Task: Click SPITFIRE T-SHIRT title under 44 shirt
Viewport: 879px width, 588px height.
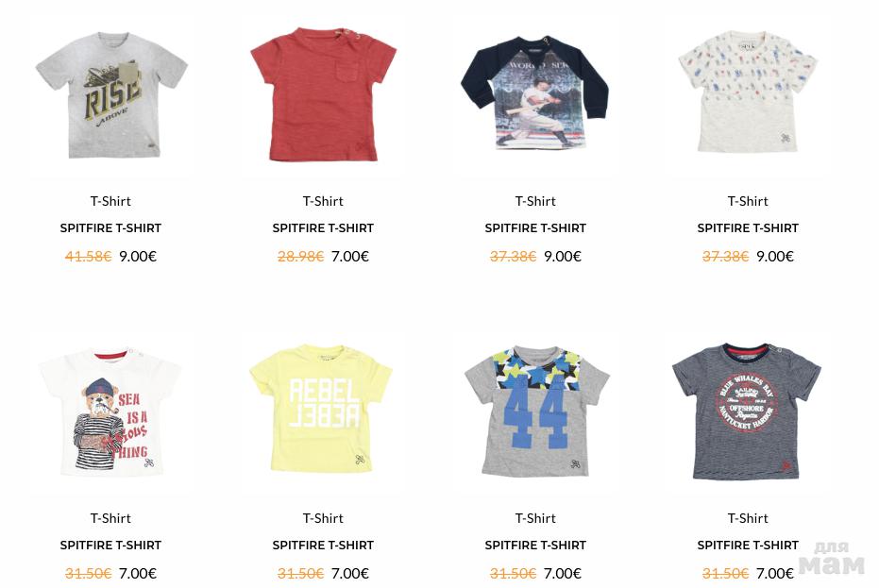Action: point(535,546)
